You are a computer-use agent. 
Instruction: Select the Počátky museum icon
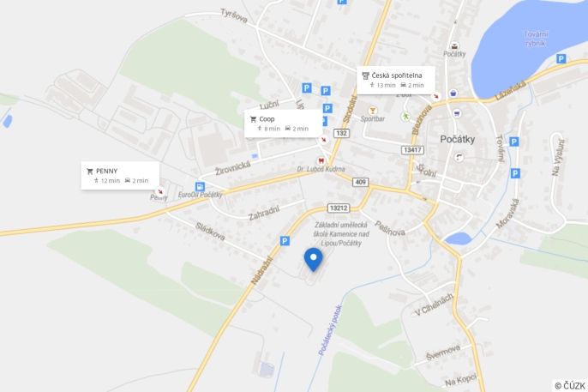coord(454,46)
